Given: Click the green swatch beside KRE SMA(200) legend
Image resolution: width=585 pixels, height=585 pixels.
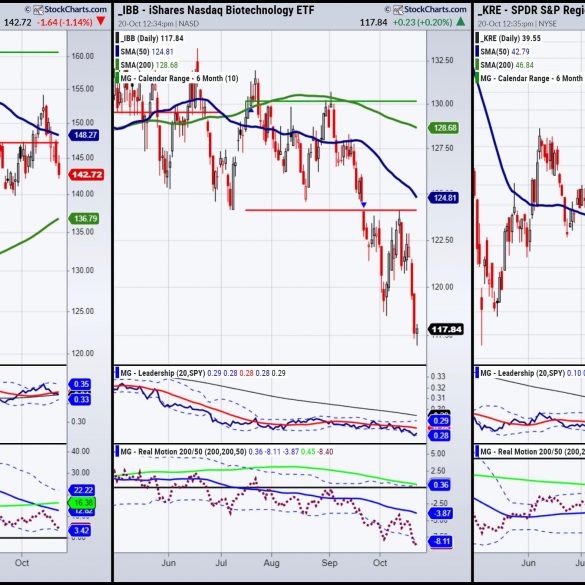Looking at the screenshot, I should [477, 65].
